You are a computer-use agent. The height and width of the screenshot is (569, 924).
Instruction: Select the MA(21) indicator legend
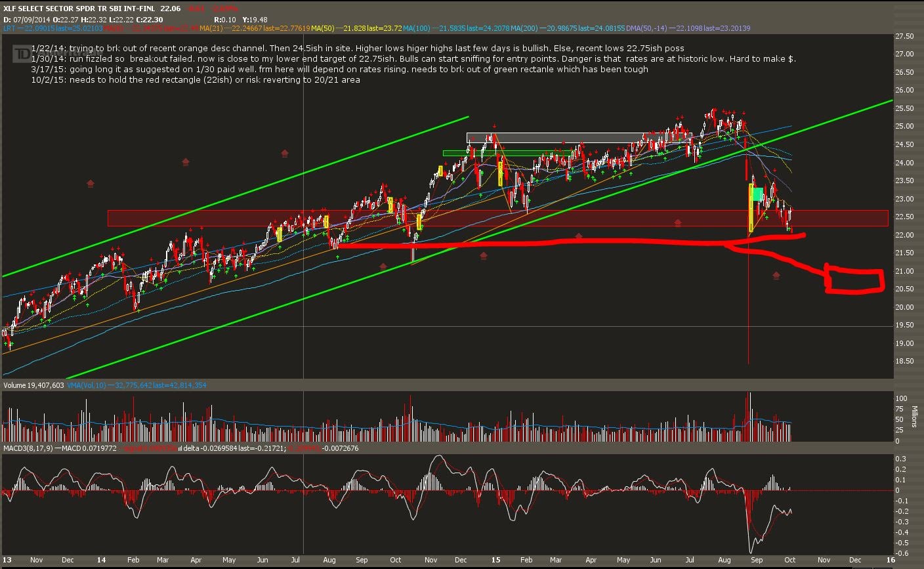[255, 28]
